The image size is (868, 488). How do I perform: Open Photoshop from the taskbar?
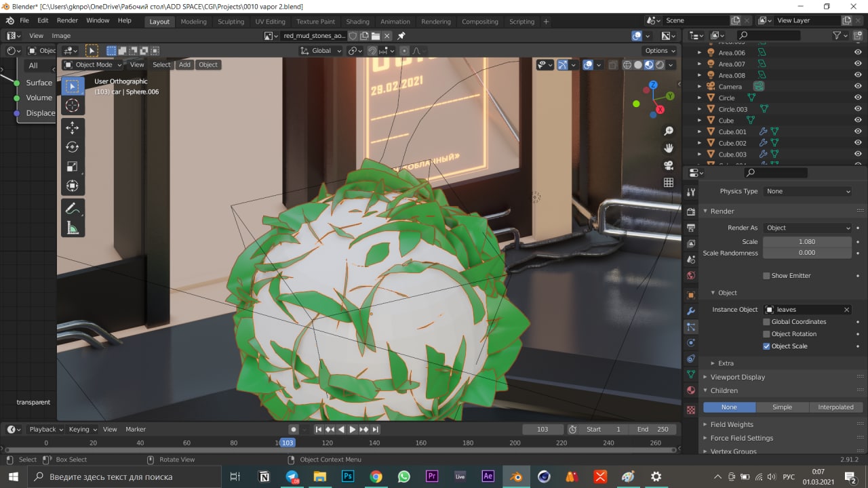point(348,476)
